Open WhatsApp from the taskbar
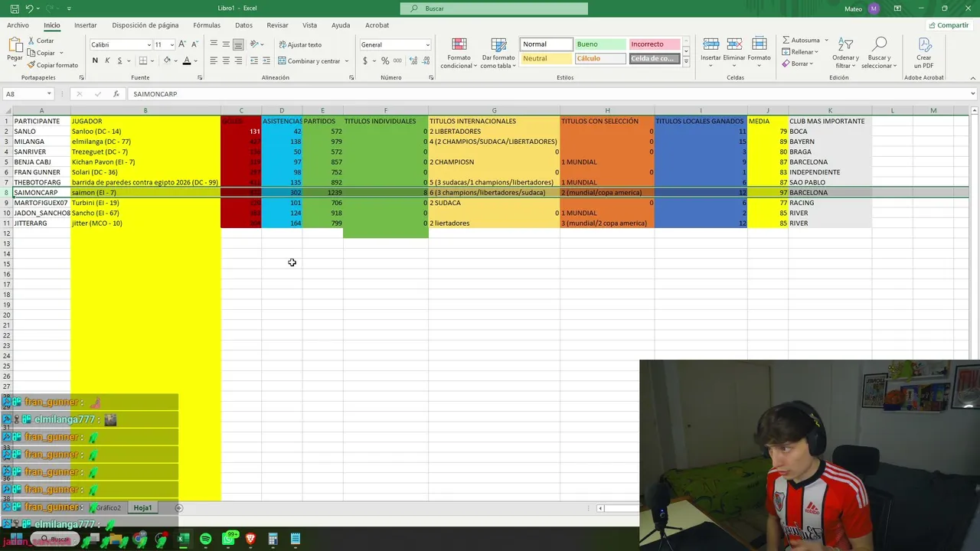980x551 pixels. (x=228, y=540)
